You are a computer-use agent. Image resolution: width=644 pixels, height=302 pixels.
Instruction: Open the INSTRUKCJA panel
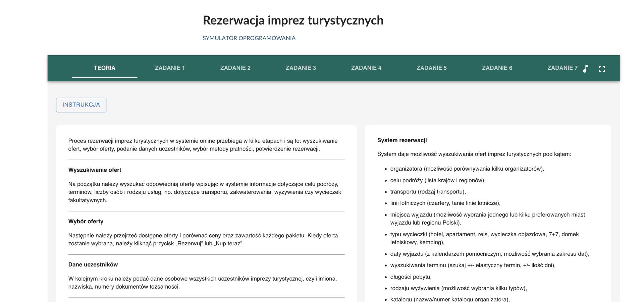click(x=81, y=105)
